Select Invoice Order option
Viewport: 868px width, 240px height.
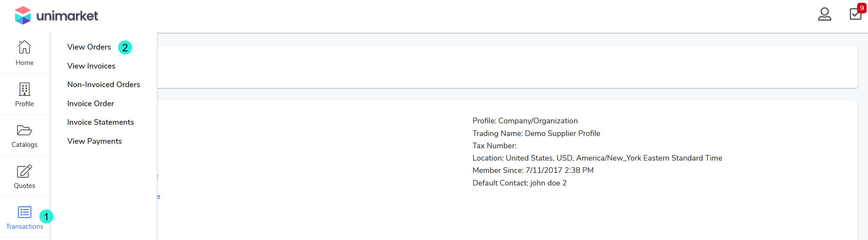[x=91, y=104]
